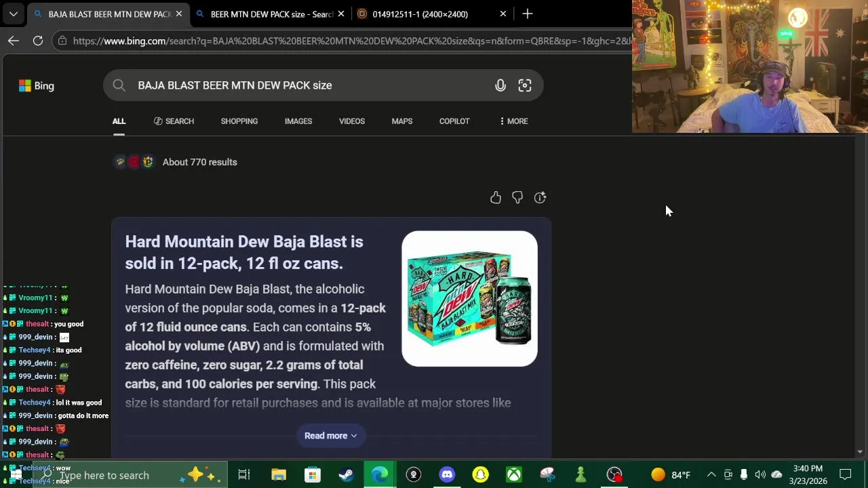Switch to 014912511-1 image tab
This screenshot has width=868, height=488.
point(420,14)
